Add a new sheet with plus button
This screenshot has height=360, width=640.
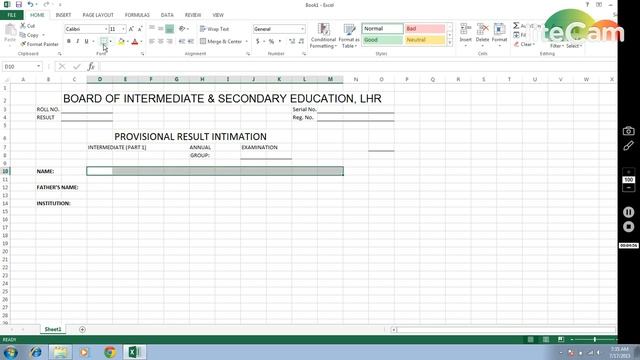[82, 329]
